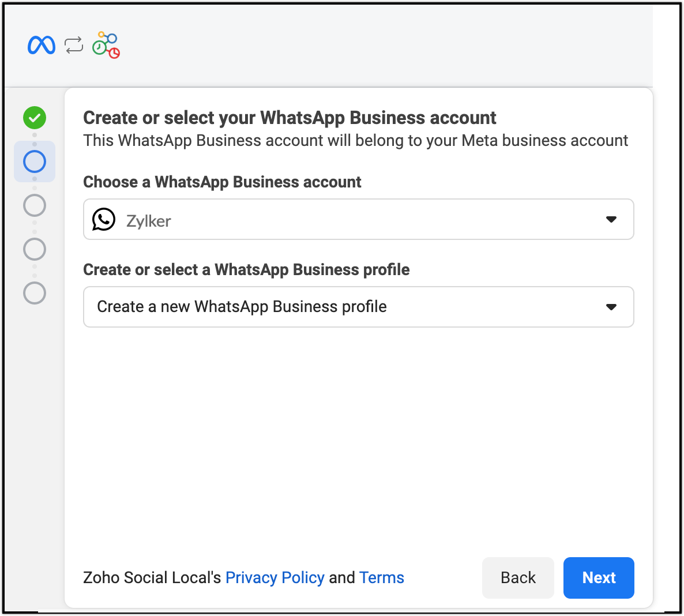Open the Business profile dropdown arrow
This screenshot has height=616, width=684.
coord(611,307)
